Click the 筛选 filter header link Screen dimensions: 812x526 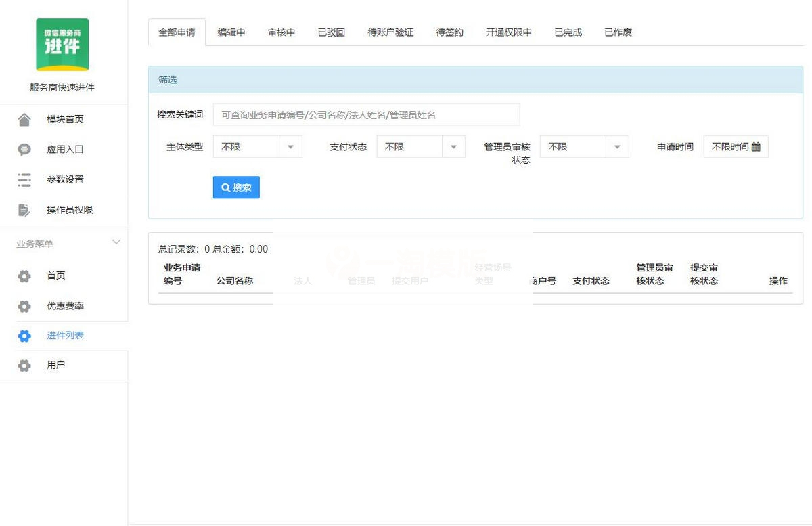(167, 79)
